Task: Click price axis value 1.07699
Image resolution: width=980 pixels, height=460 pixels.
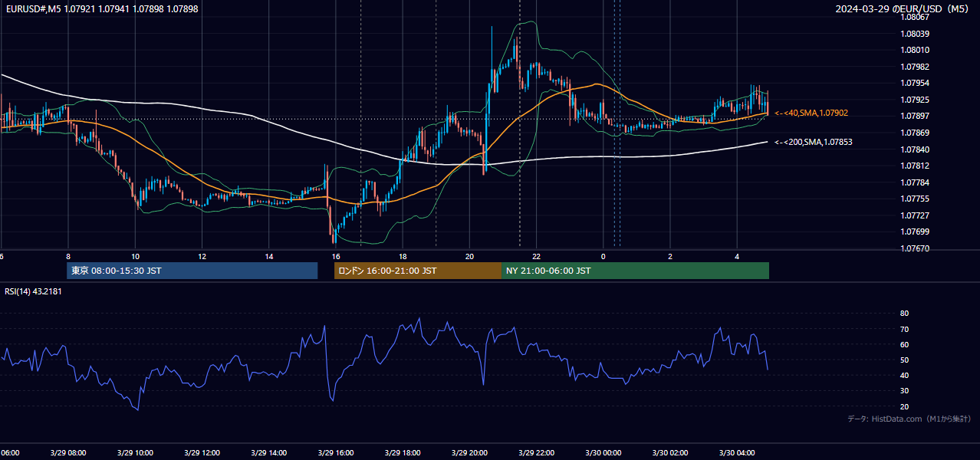Action: (916, 232)
